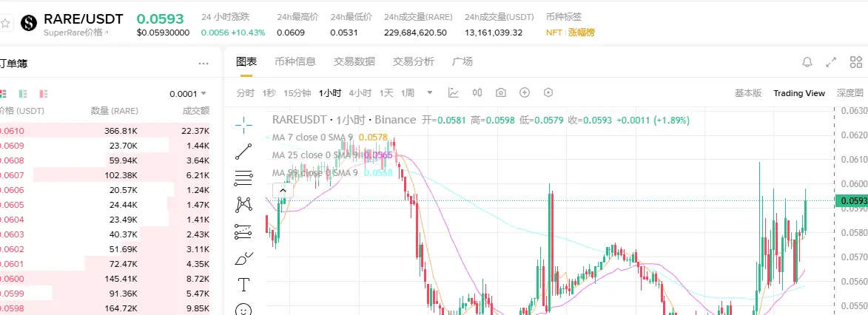This screenshot has width=868, height=315.
Task: Click the MA 25 close indicator legend
Action: click(333, 155)
